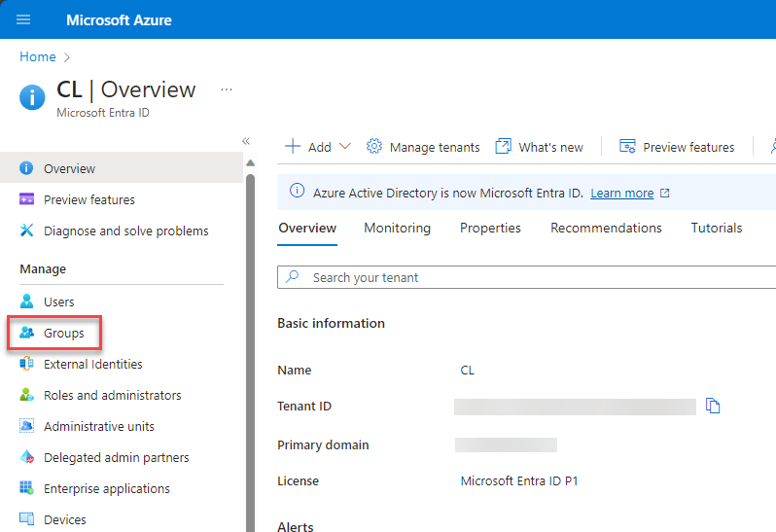Open Roles and administrators
Image resolution: width=776 pixels, height=532 pixels.
coord(113,396)
